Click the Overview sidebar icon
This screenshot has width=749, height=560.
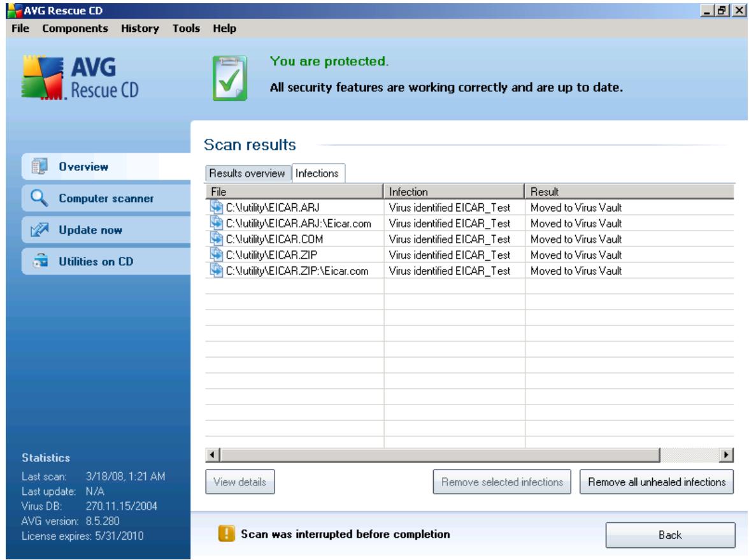pyautogui.click(x=39, y=166)
